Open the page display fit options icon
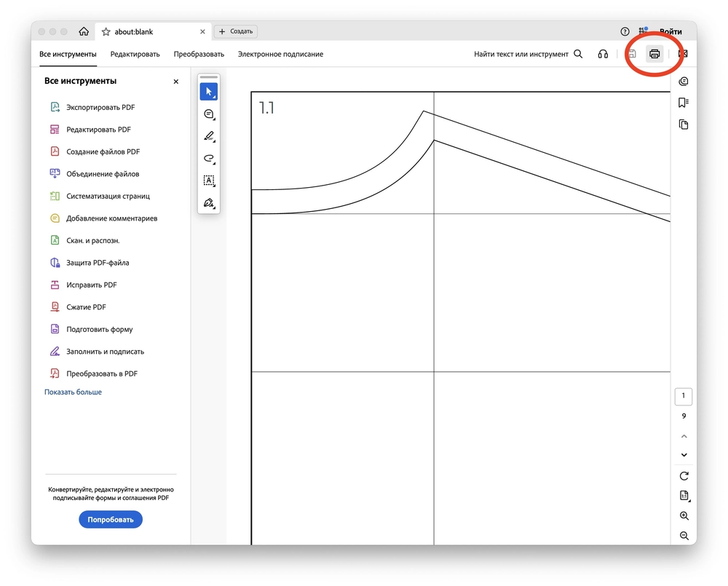This screenshot has height=586, width=728. 684,496
